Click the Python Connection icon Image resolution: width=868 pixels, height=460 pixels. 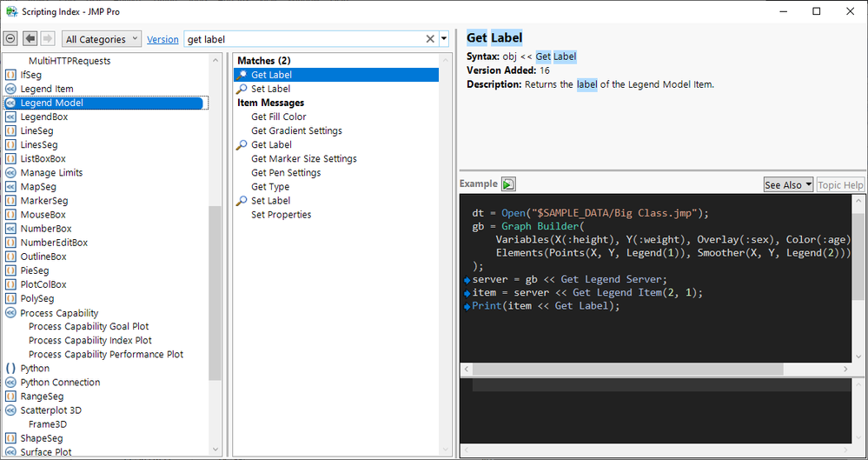pos(10,383)
